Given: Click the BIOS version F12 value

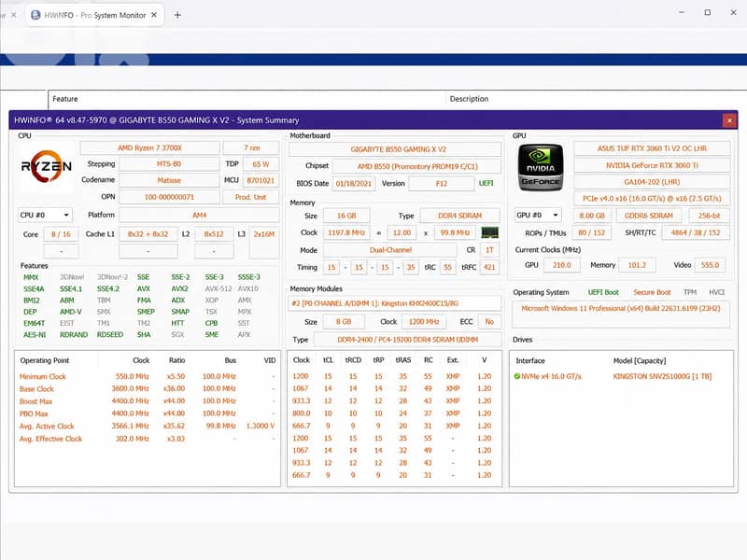Looking at the screenshot, I should click(x=441, y=183).
